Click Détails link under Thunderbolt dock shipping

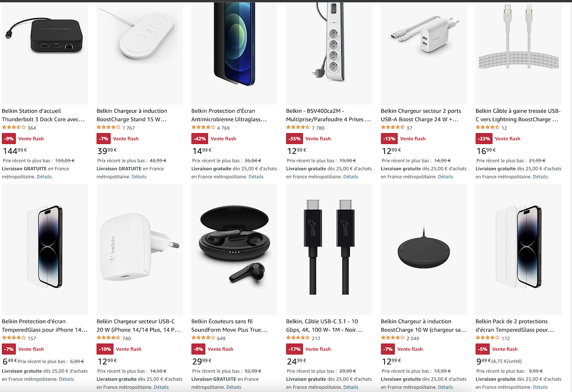(44, 177)
